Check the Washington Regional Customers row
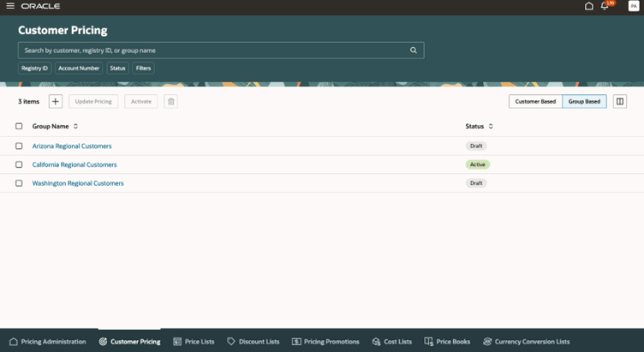The width and height of the screenshot is (644, 352). tap(19, 183)
